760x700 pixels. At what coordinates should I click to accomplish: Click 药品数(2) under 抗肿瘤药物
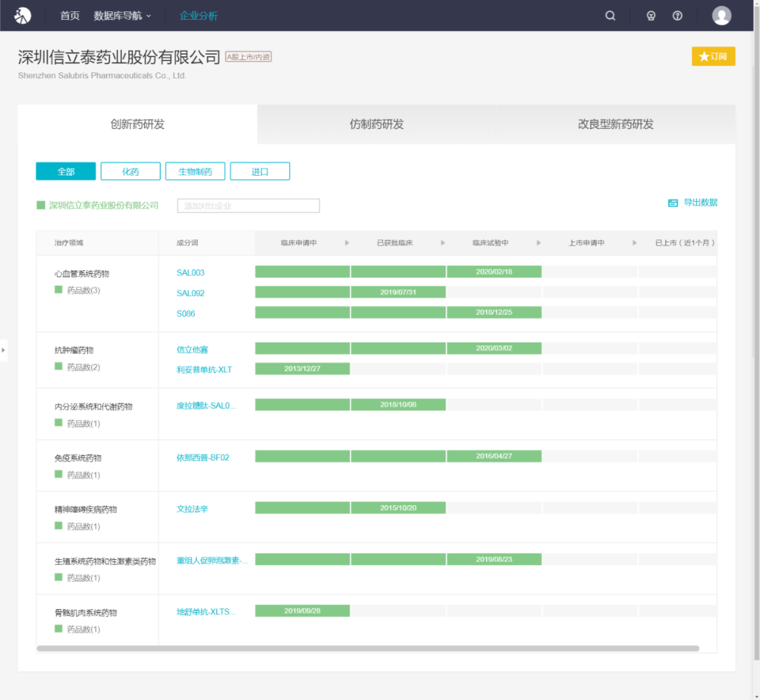point(83,367)
